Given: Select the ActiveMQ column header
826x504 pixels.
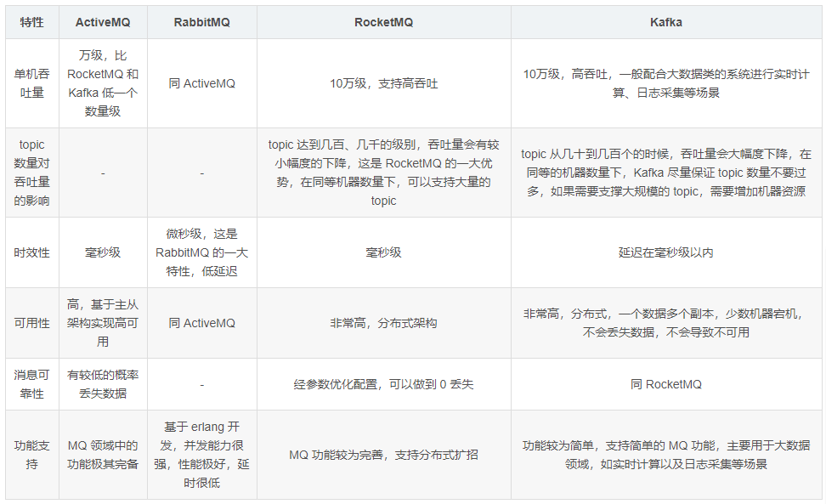Looking at the screenshot, I should click(102, 23).
